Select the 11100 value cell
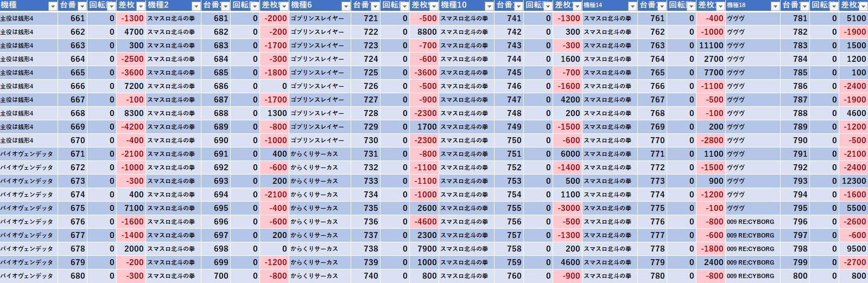 [x=711, y=46]
